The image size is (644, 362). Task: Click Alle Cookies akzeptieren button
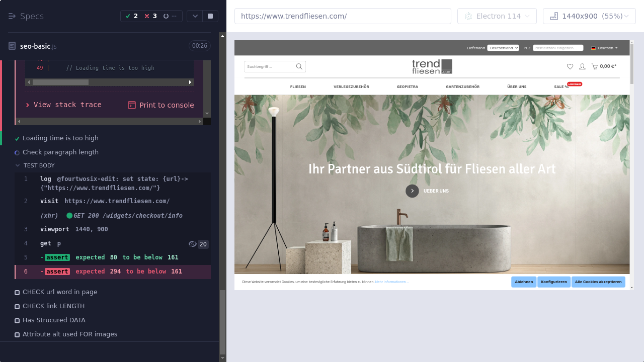tap(598, 282)
